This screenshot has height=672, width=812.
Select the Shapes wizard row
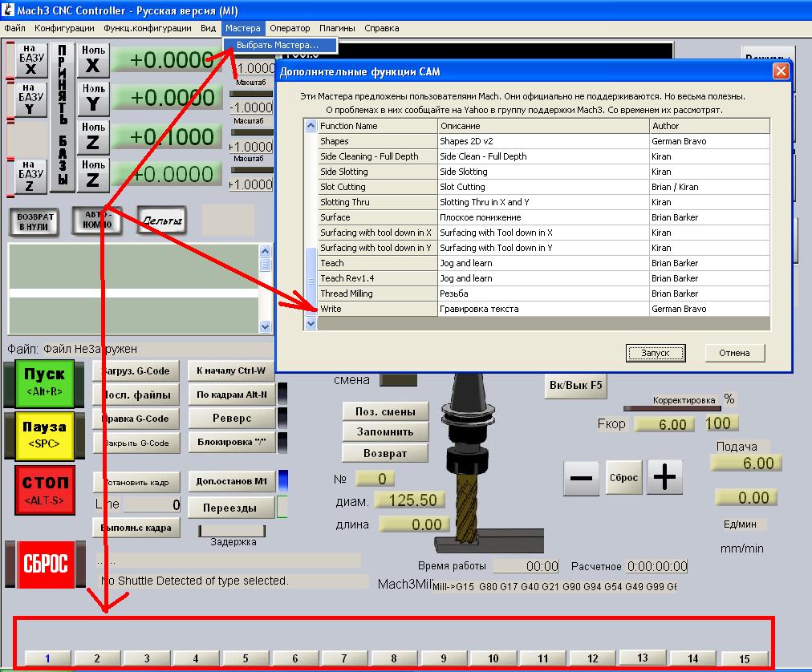point(543,141)
